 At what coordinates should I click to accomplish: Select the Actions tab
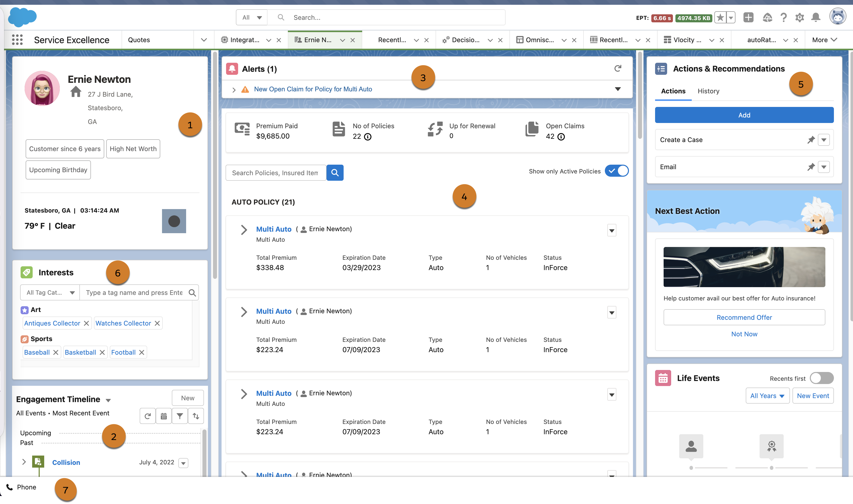tap(673, 91)
